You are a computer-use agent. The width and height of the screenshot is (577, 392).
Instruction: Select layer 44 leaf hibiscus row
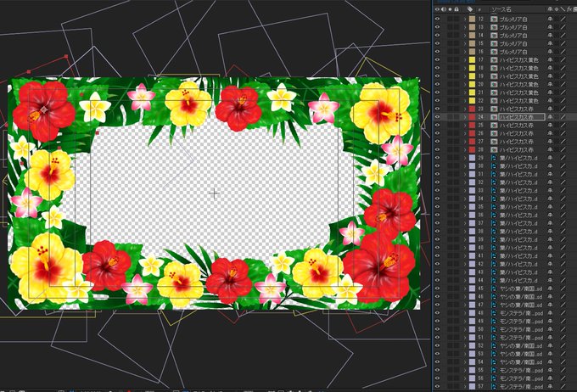pos(518,280)
